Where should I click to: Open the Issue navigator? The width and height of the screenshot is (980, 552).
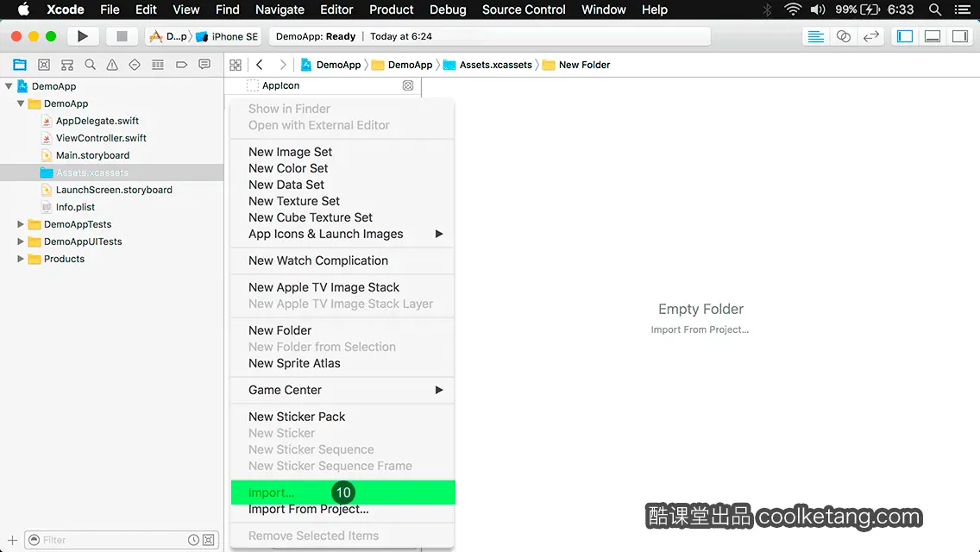click(x=112, y=65)
